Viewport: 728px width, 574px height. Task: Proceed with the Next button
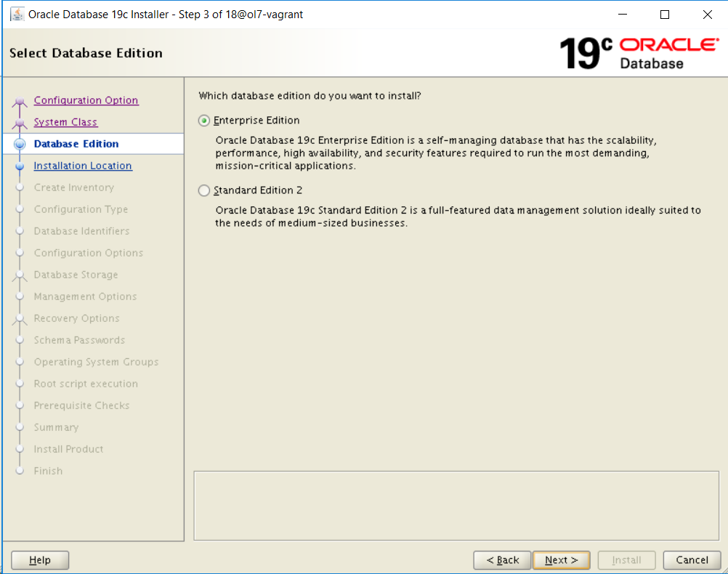tap(562, 560)
